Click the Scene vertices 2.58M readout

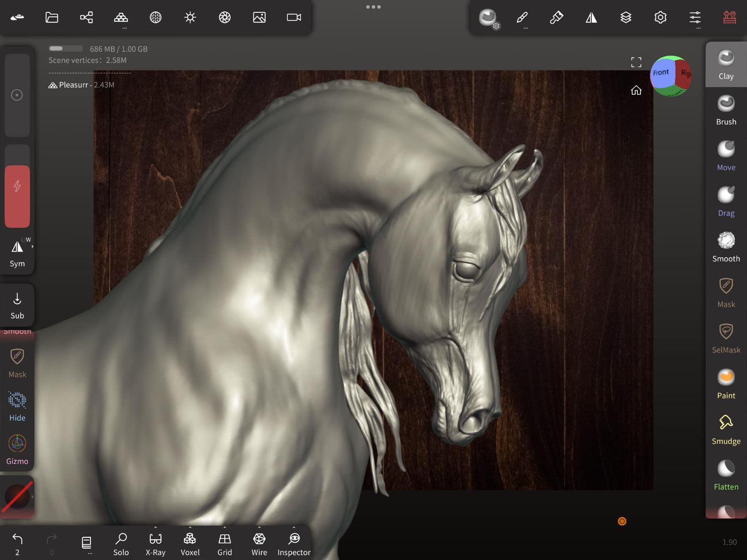tap(87, 60)
